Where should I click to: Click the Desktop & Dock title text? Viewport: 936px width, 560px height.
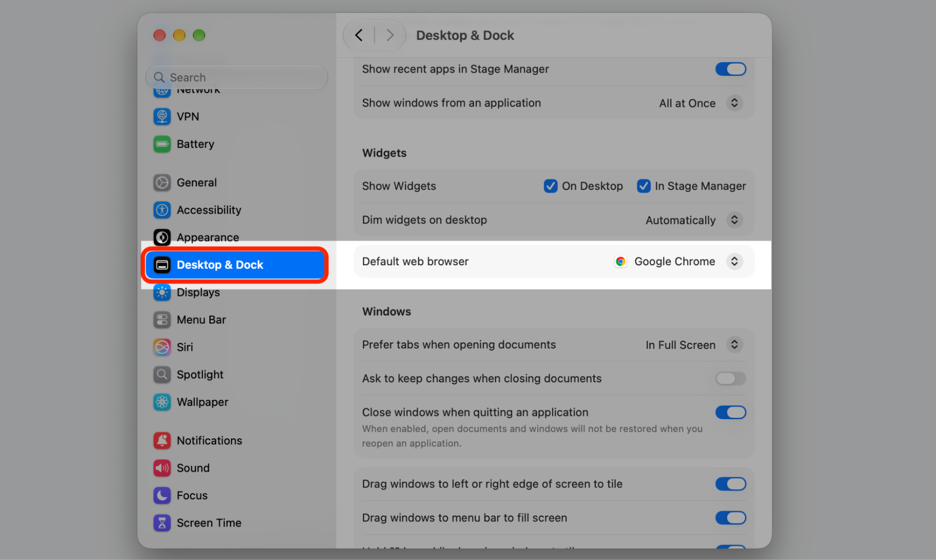pyautogui.click(x=465, y=35)
